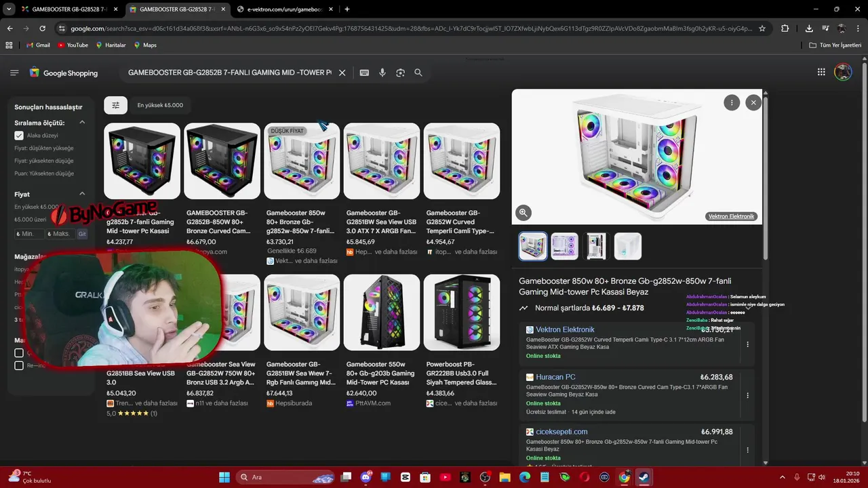Open the Gmail bookmark
Image resolution: width=868 pixels, height=488 pixels.
point(38,45)
